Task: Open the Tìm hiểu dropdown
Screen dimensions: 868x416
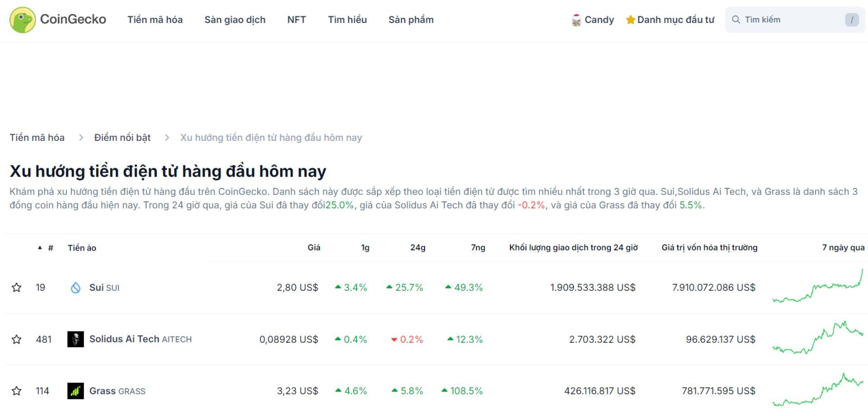Action: [x=347, y=19]
